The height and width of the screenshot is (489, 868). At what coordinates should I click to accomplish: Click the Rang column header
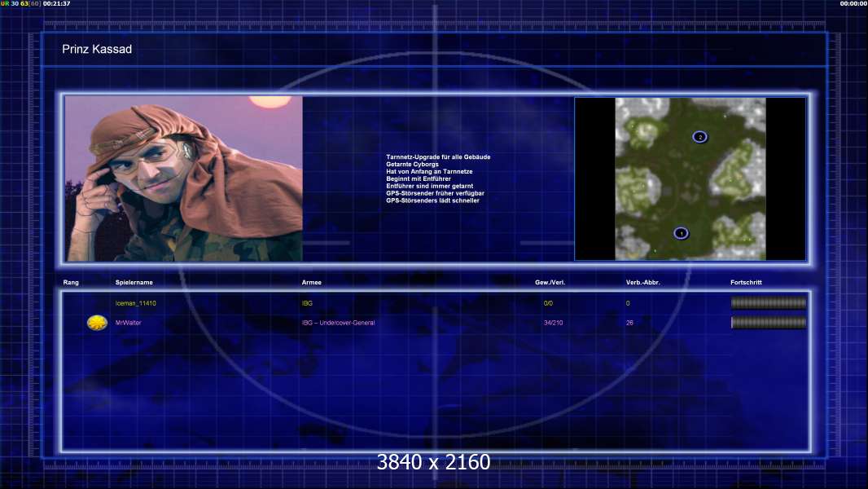point(71,283)
